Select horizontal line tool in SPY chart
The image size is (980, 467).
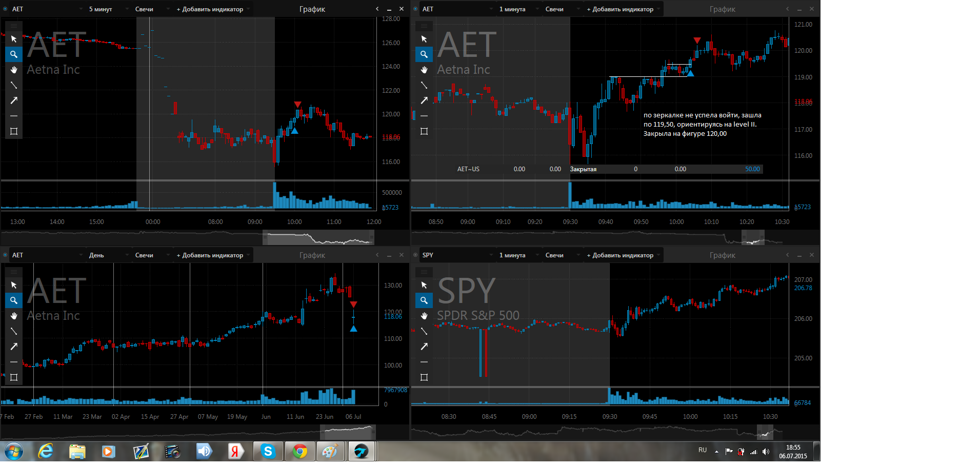[424, 362]
